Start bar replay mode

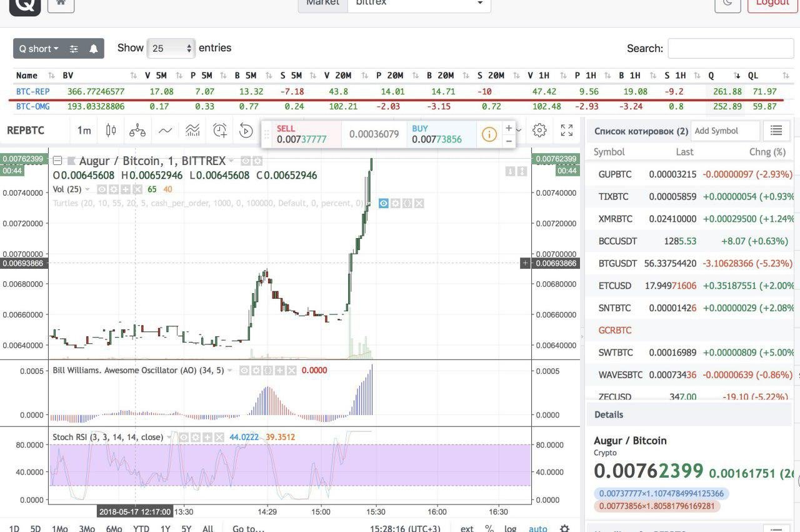[x=246, y=131]
